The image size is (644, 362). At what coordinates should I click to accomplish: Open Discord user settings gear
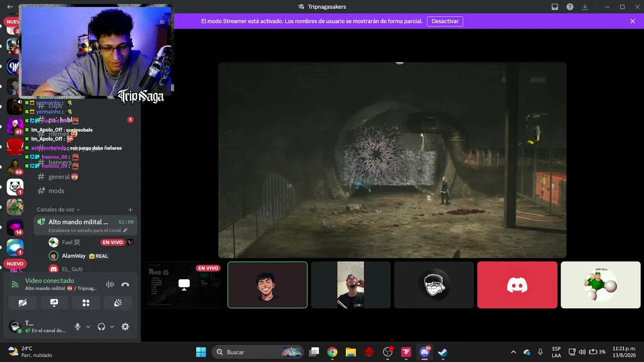pyautogui.click(x=125, y=327)
